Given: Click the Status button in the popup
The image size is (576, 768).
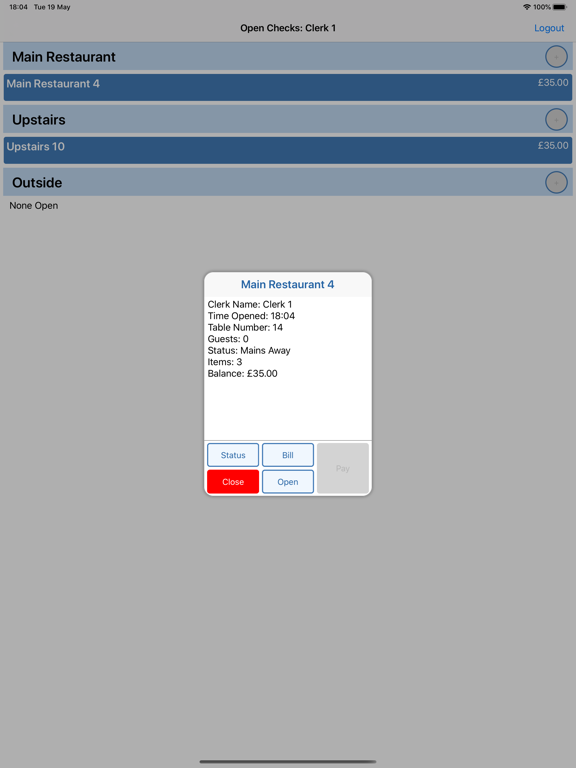Looking at the screenshot, I should click(233, 455).
